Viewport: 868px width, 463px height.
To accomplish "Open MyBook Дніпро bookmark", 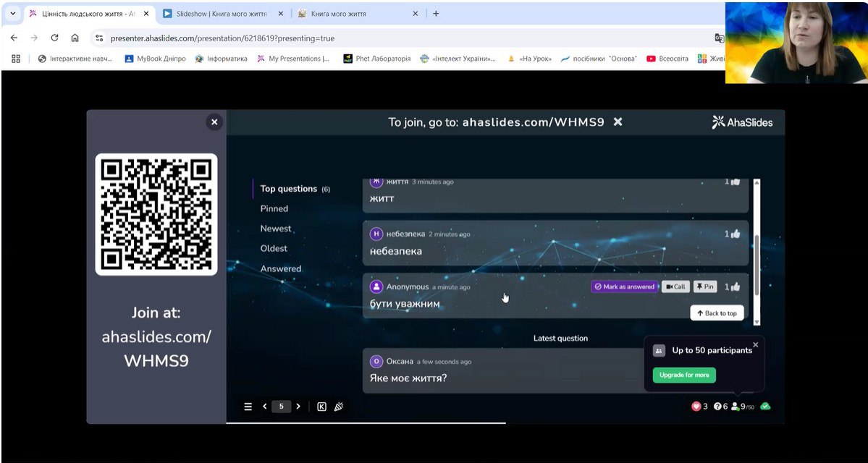I will pyautogui.click(x=155, y=58).
